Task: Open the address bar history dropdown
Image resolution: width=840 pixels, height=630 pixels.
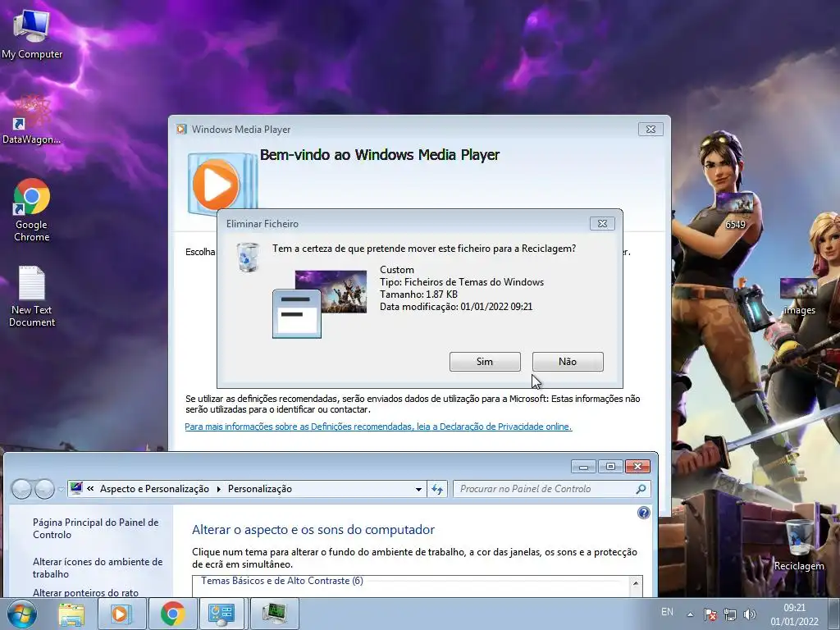Action: (x=418, y=489)
